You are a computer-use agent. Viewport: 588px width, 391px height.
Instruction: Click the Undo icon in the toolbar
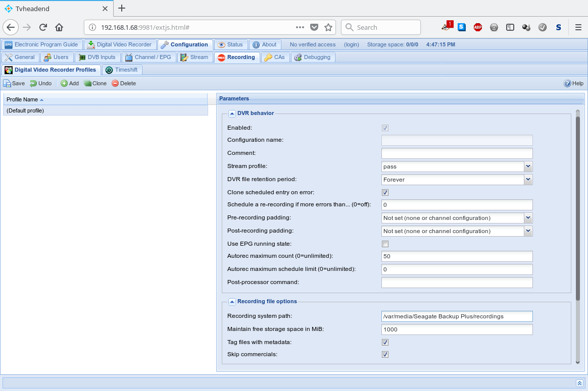pos(33,83)
